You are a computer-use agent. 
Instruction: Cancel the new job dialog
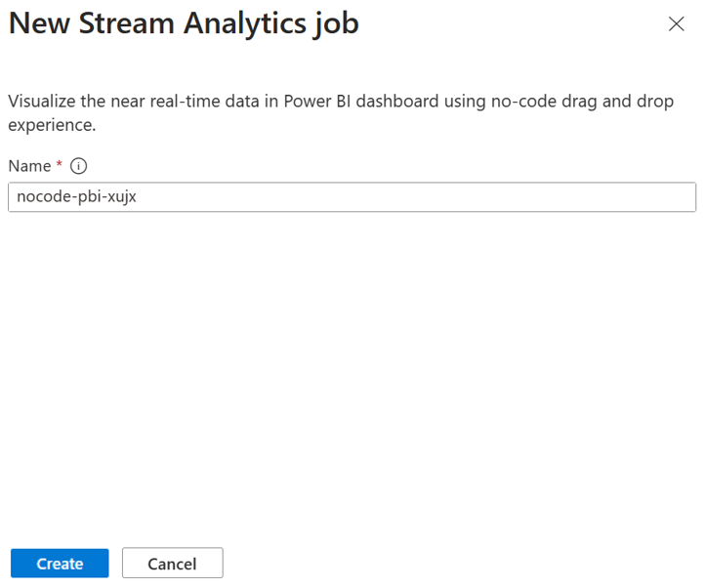tap(173, 564)
